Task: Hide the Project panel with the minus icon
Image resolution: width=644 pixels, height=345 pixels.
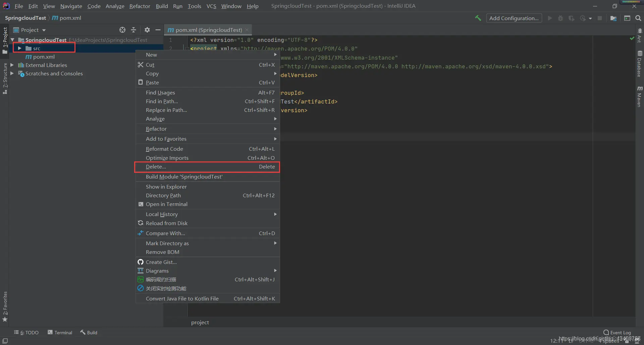Action: click(158, 30)
